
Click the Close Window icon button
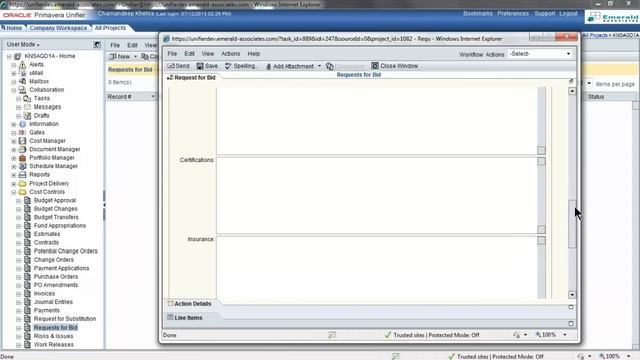pyautogui.click(x=375, y=66)
